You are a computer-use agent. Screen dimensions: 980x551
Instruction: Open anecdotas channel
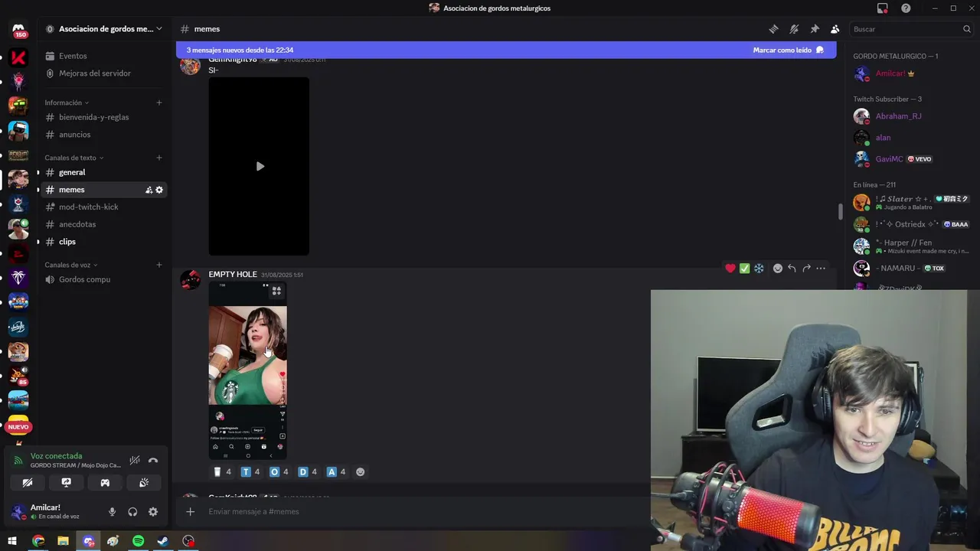click(77, 224)
